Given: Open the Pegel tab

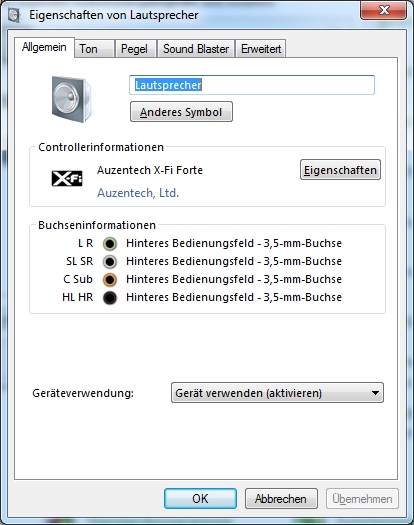Looking at the screenshot, I should point(135,49).
